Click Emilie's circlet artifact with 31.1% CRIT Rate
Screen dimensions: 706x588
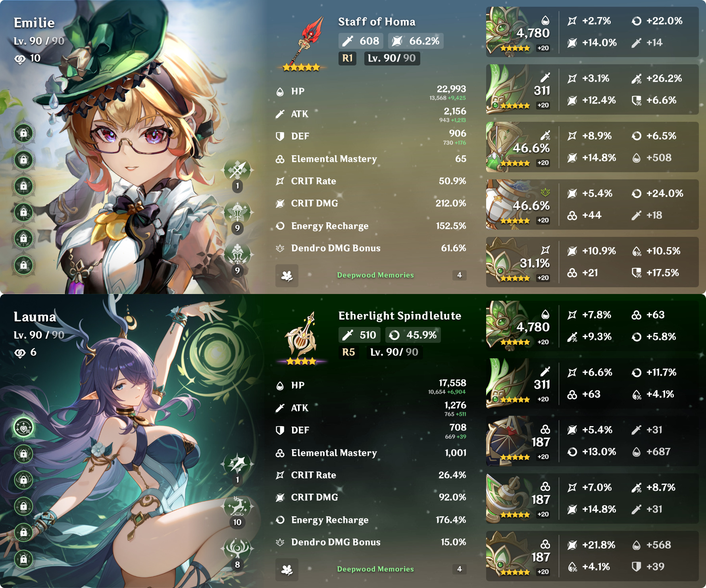coord(592,262)
